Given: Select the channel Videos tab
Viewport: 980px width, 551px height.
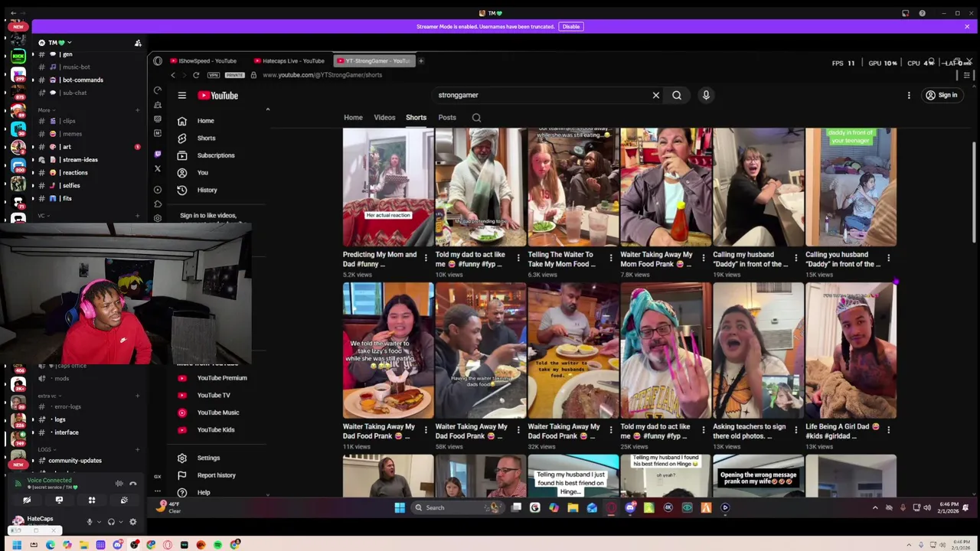Looking at the screenshot, I should point(384,118).
